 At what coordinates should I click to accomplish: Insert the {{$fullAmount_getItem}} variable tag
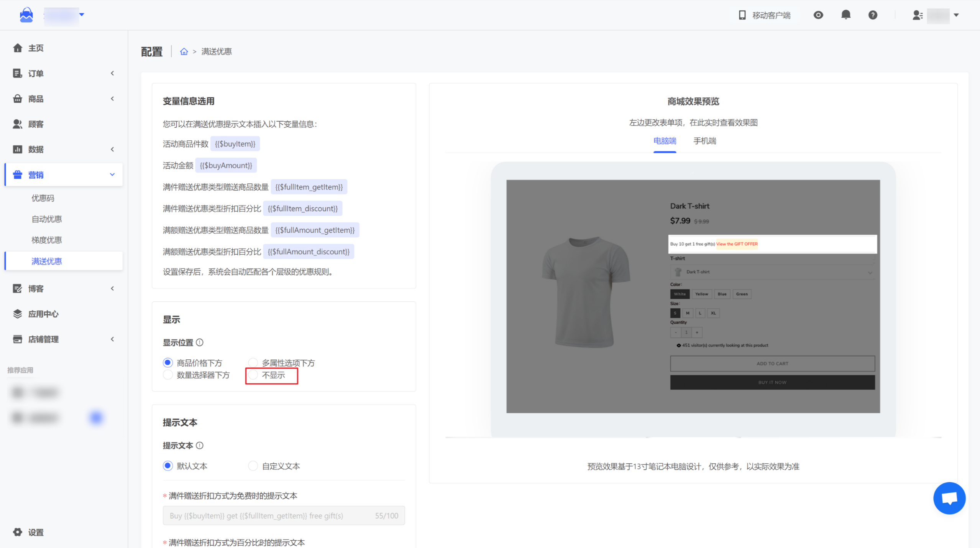point(315,230)
